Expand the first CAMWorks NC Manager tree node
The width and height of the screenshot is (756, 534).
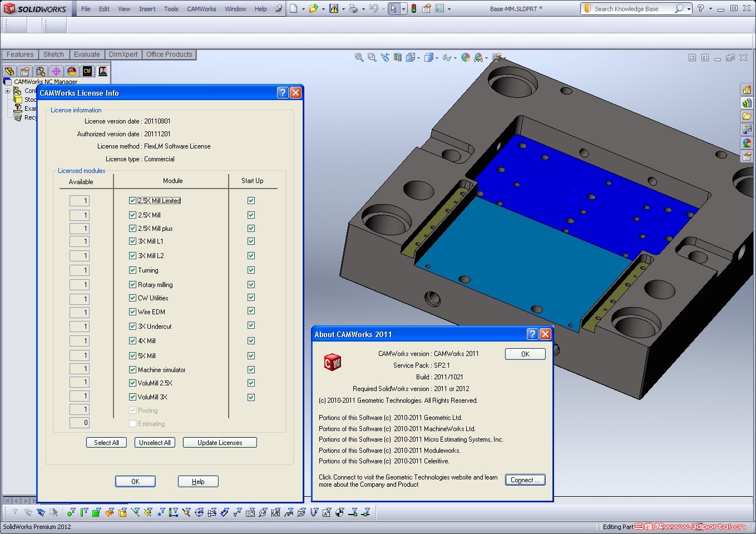click(x=7, y=91)
